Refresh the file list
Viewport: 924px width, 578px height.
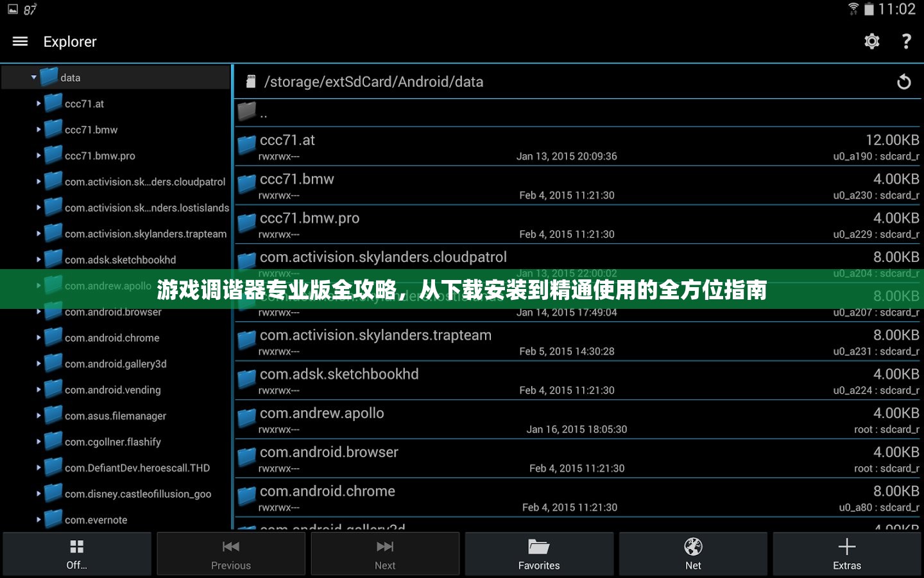coord(903,82)
